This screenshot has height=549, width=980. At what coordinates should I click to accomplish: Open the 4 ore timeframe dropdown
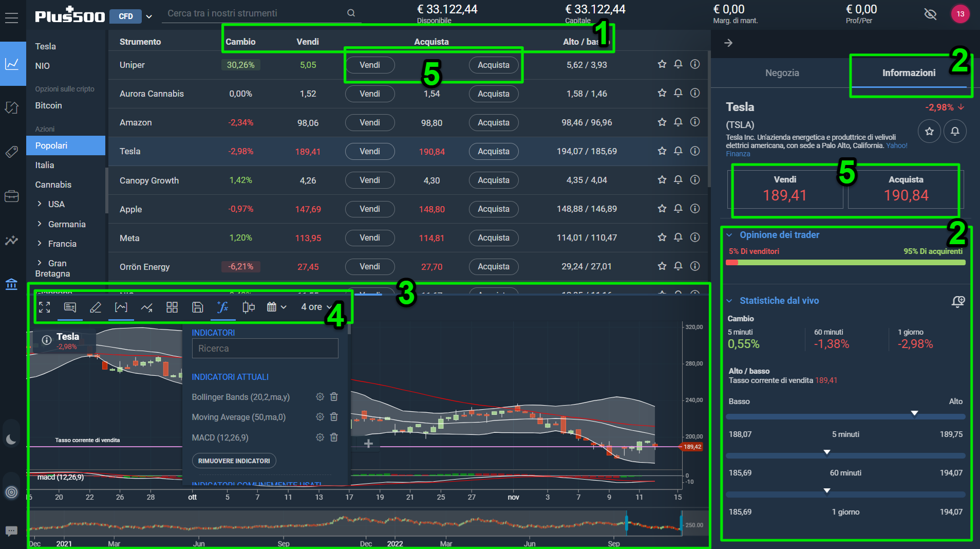[316, 307]
